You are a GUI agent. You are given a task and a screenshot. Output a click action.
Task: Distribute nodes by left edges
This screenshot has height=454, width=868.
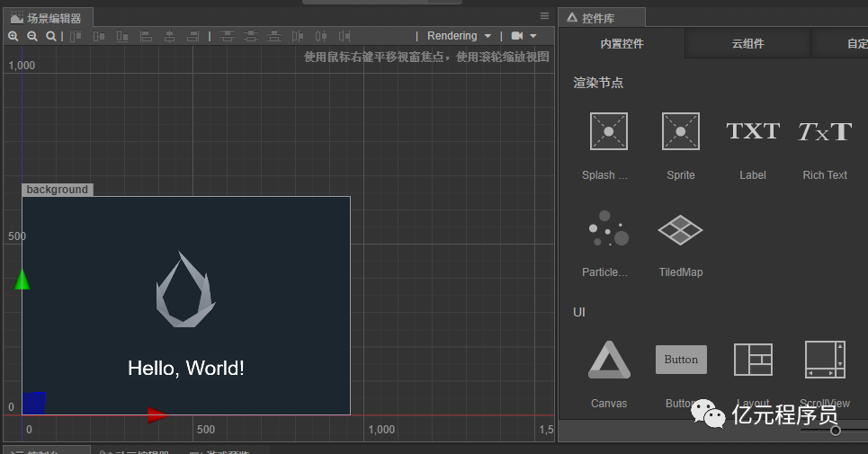(298, 37)
